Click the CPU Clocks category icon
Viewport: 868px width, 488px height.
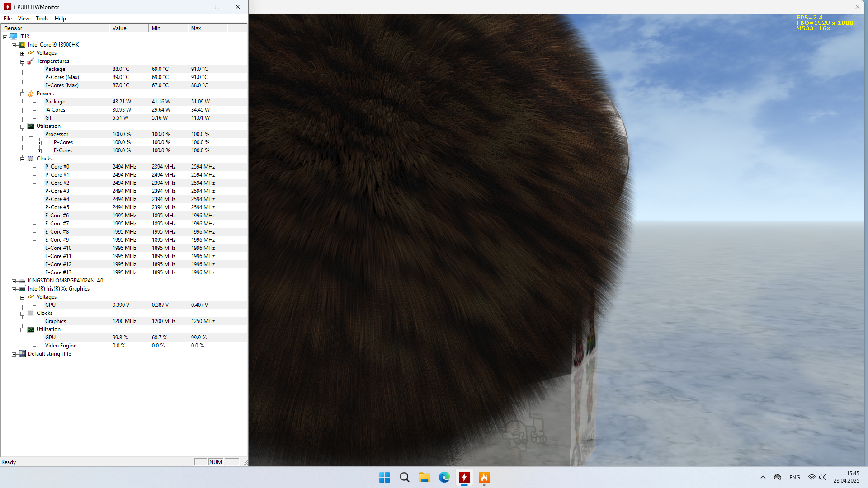(x=31, y=159)
